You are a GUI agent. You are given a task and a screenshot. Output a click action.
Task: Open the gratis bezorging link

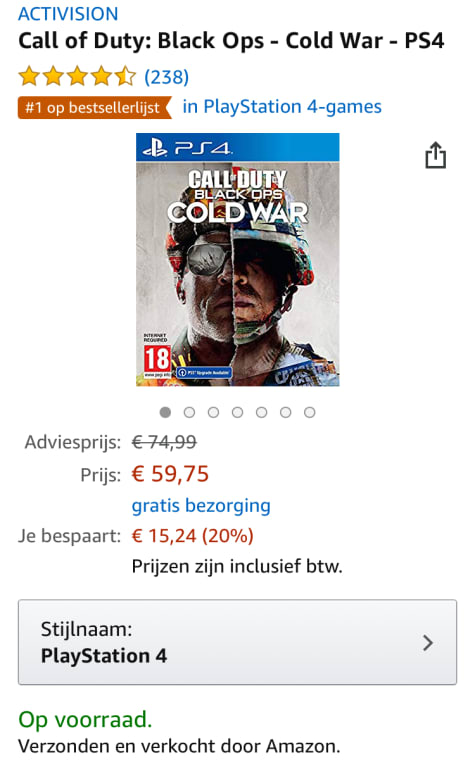coord(201,505)
